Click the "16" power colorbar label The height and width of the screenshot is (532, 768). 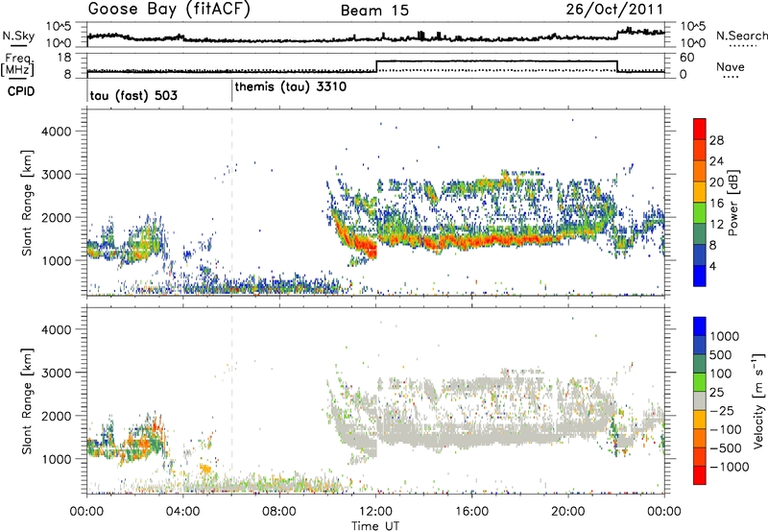tap(716, 204)
